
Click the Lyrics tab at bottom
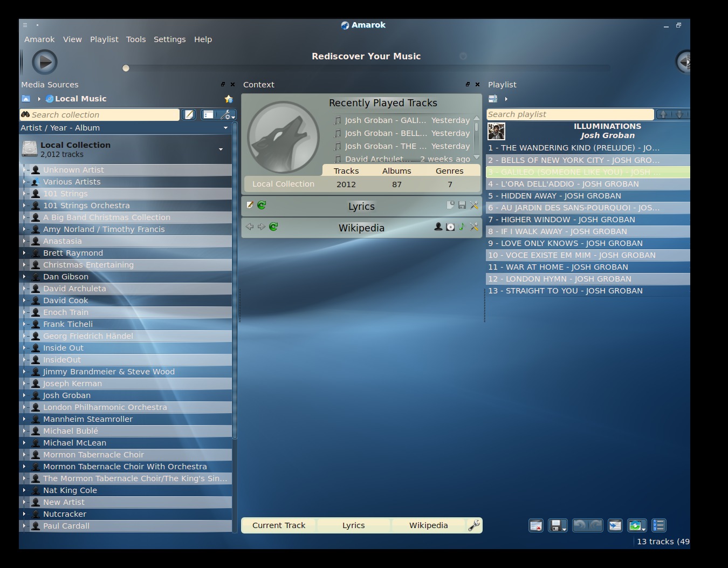pyautogui.click(x=353, y=525)
